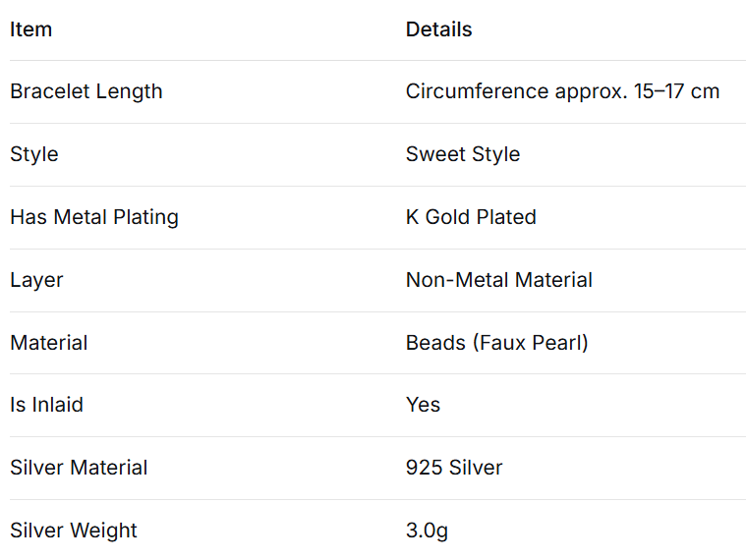Select the 'Has Metal Plating' label
The width and height of the screenshot is (746, 560).
coord(93,217)
